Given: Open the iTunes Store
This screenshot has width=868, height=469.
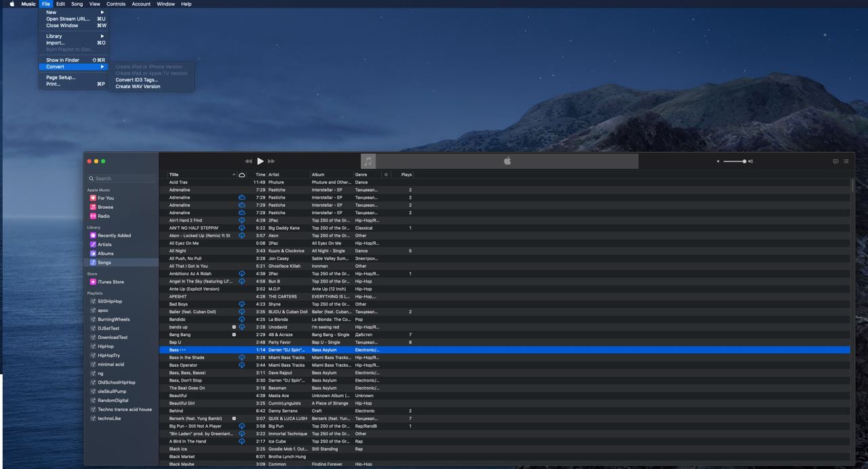Looking at the screenshot, I should point(111,282).
